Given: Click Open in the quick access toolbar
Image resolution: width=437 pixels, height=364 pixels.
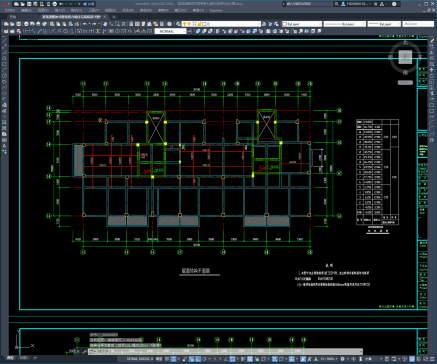Looking at the screenshot, I should tap(23, 4).
